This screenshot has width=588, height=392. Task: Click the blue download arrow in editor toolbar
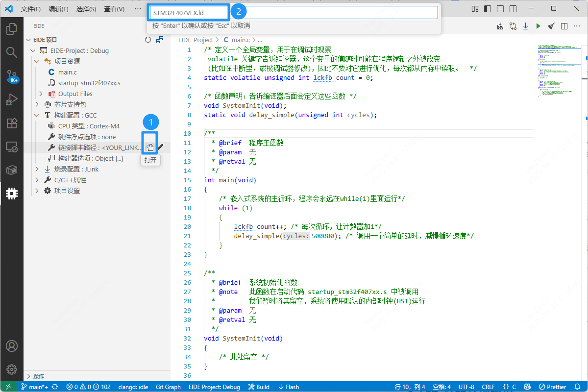click(x=525, y=26)
